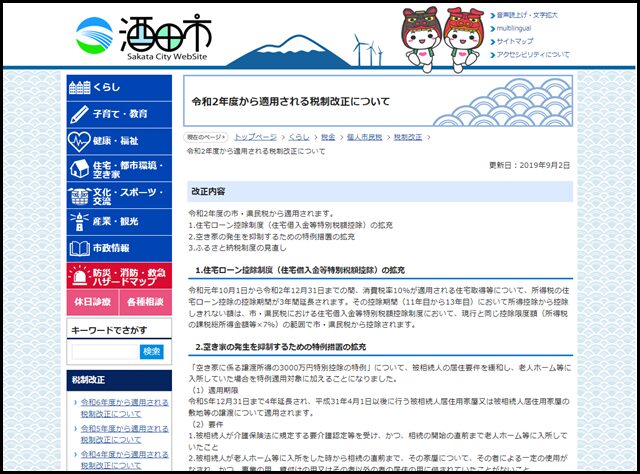Screen dimensions: 640x474
Task: Open the 産業・観光 menu item
Action: coord(119,222)
